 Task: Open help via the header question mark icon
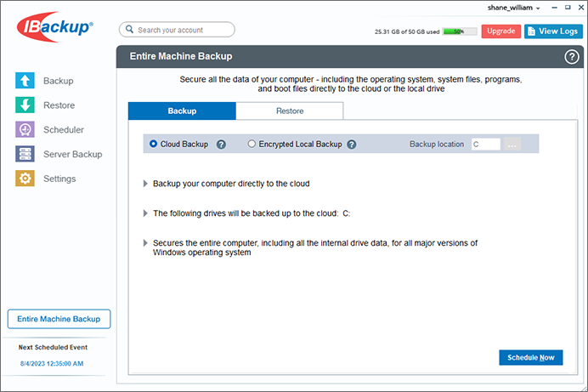(x=572, y=57)
